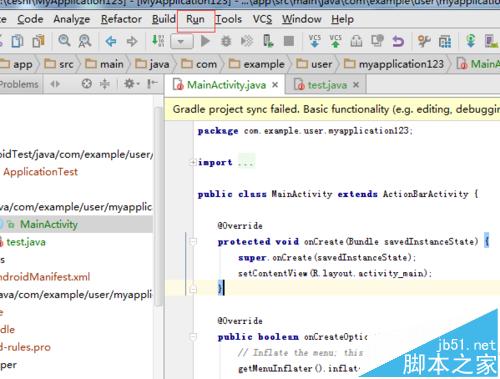Screen dimensions: 500x379
Task: Close the test.java tab
Action: 356,85
